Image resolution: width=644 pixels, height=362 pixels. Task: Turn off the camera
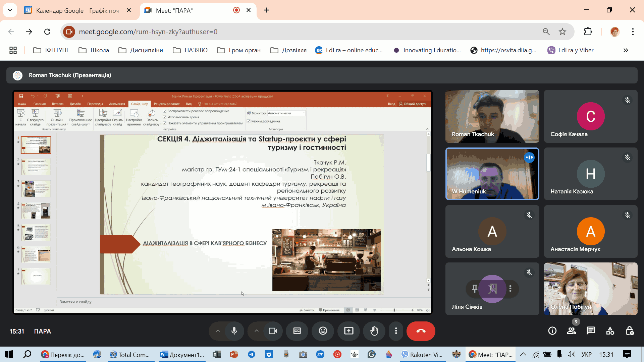point(273,331)
